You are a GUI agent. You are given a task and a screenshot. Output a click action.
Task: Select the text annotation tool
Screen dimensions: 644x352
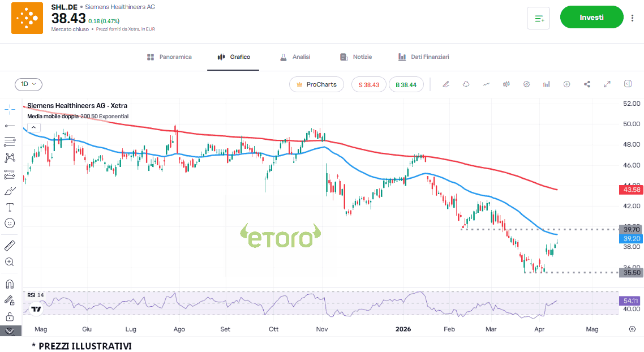pos(10,207)
